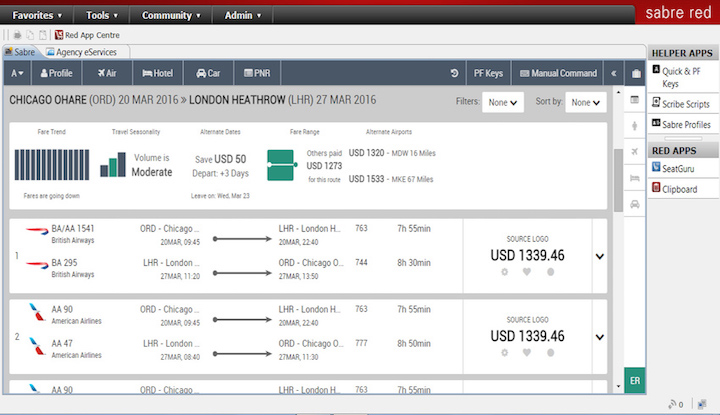Open Sabre Profiles helper app
Viewport: 720px width, 415px height.
click(681, 124)
